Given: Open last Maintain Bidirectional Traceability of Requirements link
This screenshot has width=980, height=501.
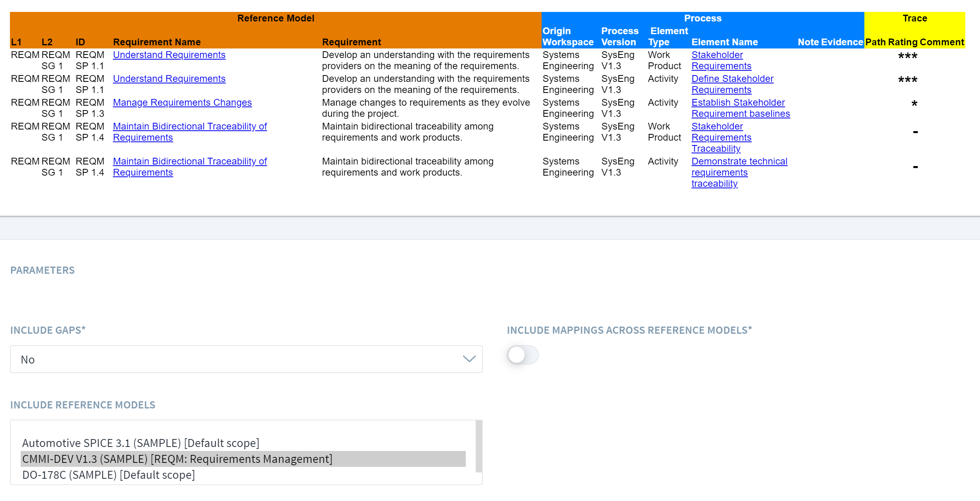Looking at the screenshot, I should tap(190, 161).
